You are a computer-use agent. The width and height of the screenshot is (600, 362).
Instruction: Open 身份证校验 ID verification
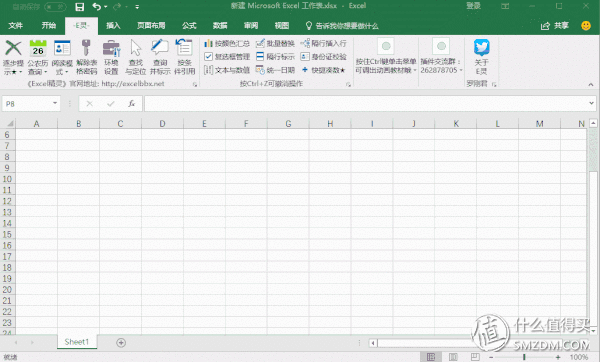click(x=324, y=57)
